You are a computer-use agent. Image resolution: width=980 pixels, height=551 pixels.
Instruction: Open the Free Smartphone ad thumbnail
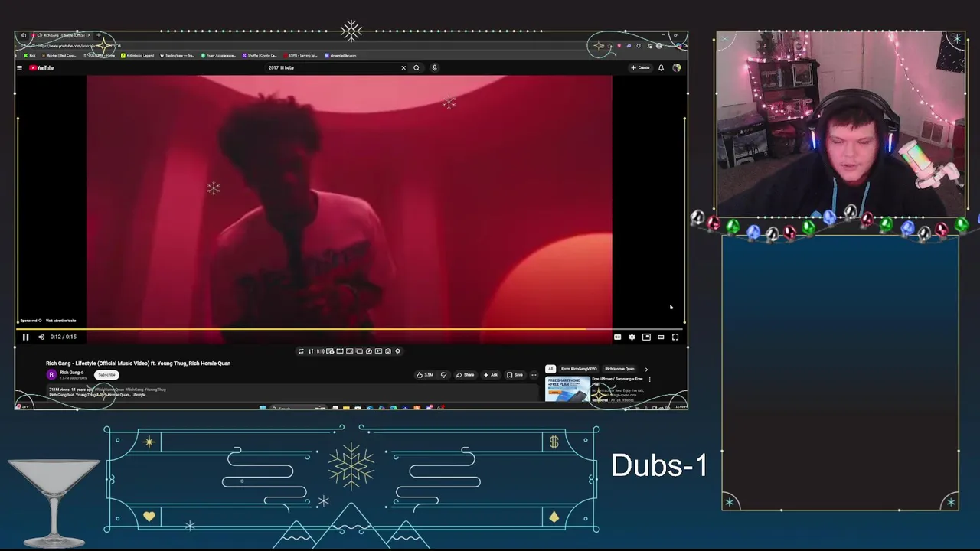[567, 389]
